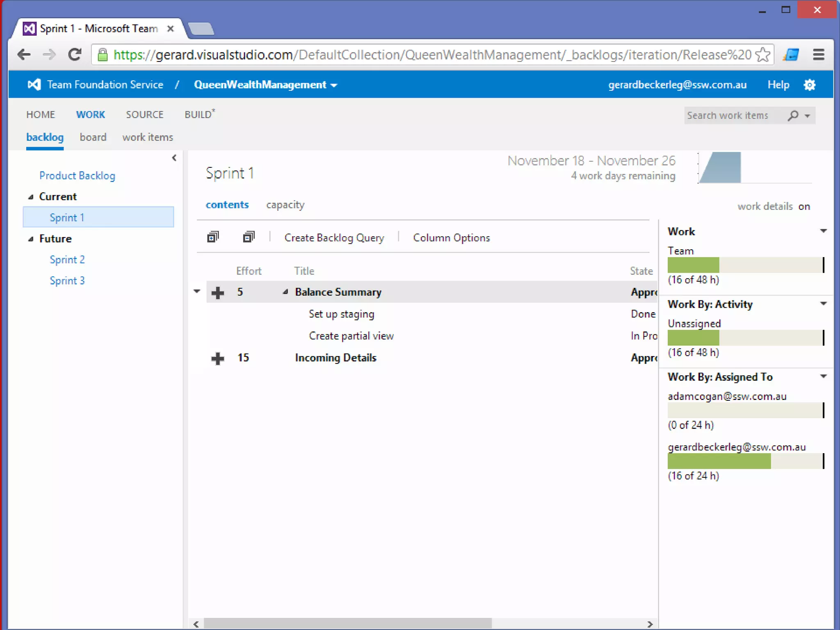Click the search magnifier icon

point(793,116)
